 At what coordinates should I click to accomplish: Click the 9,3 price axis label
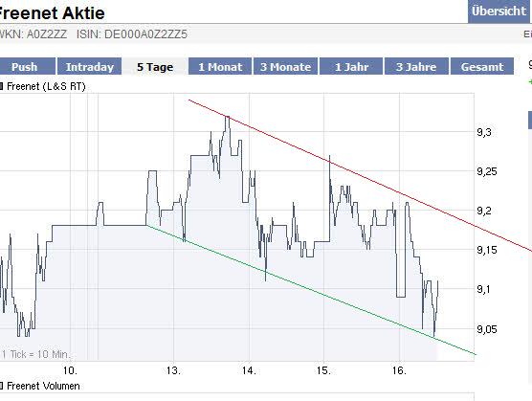(x=484, y=132)
